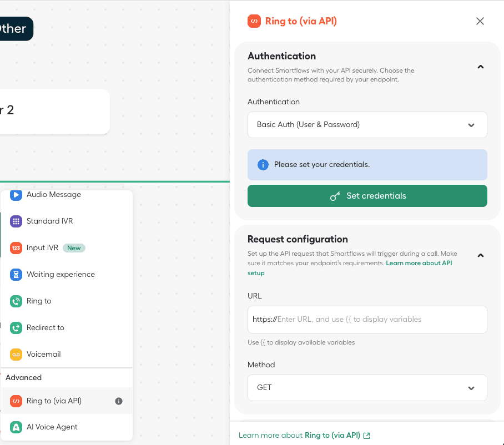Collapse the Authentication section
504x445 pixels.
pos(481,67)
